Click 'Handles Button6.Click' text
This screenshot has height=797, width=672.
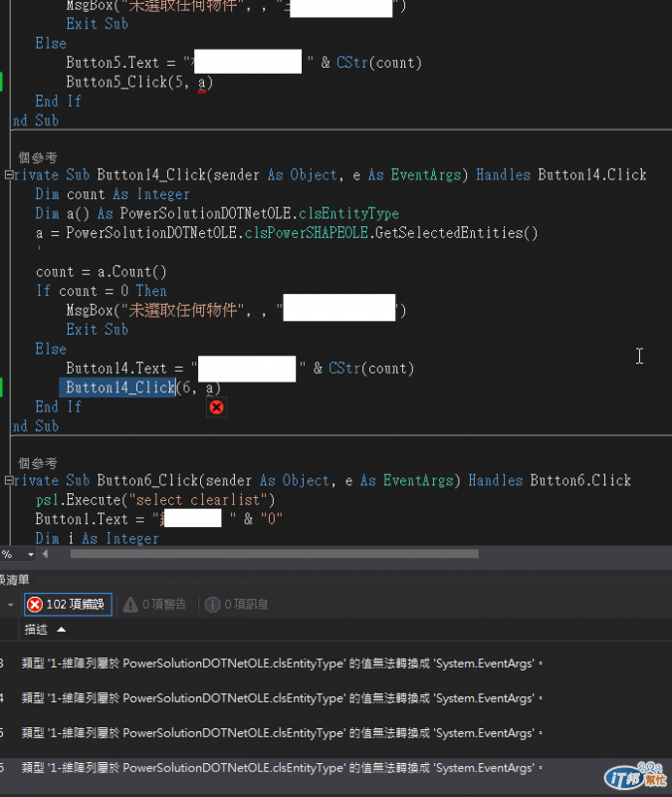(550, 481)
